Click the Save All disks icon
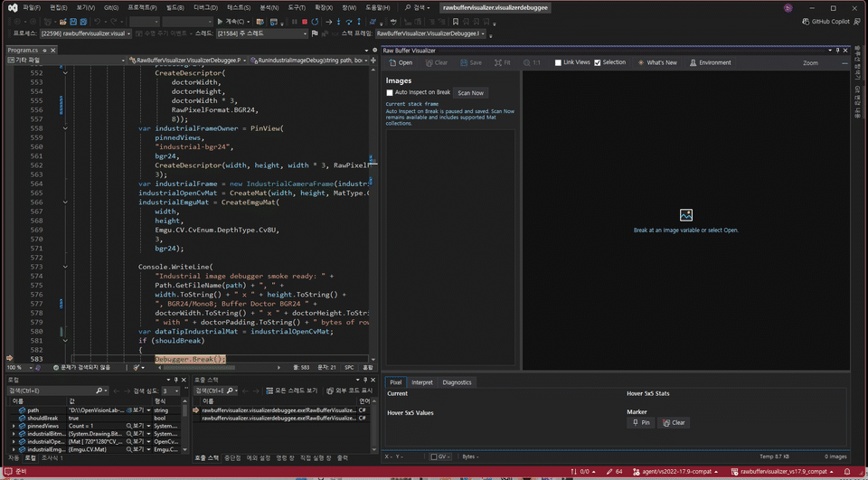The width and height of the screenshot is (868, 480). pyautogui.click(x=83, y=22)
